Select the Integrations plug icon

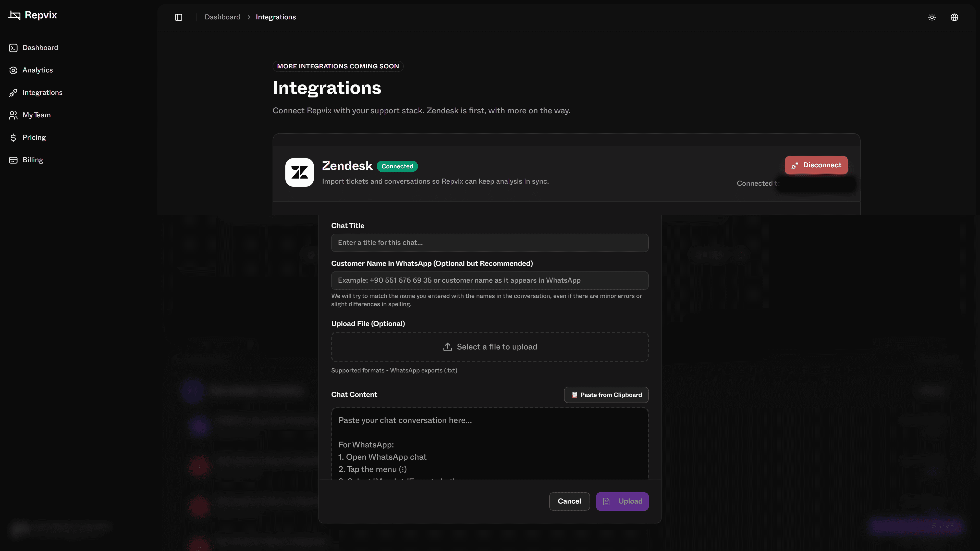[13, 92]
